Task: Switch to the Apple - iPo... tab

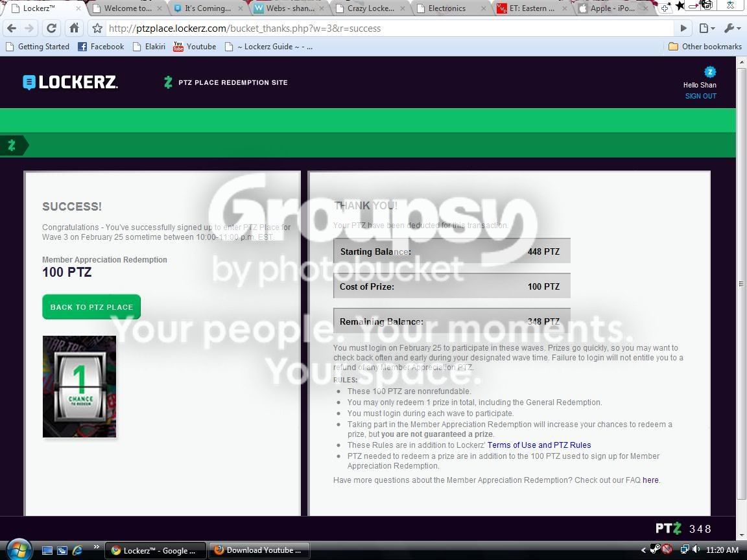Action: pyautogui.click(x=613, y=8)
